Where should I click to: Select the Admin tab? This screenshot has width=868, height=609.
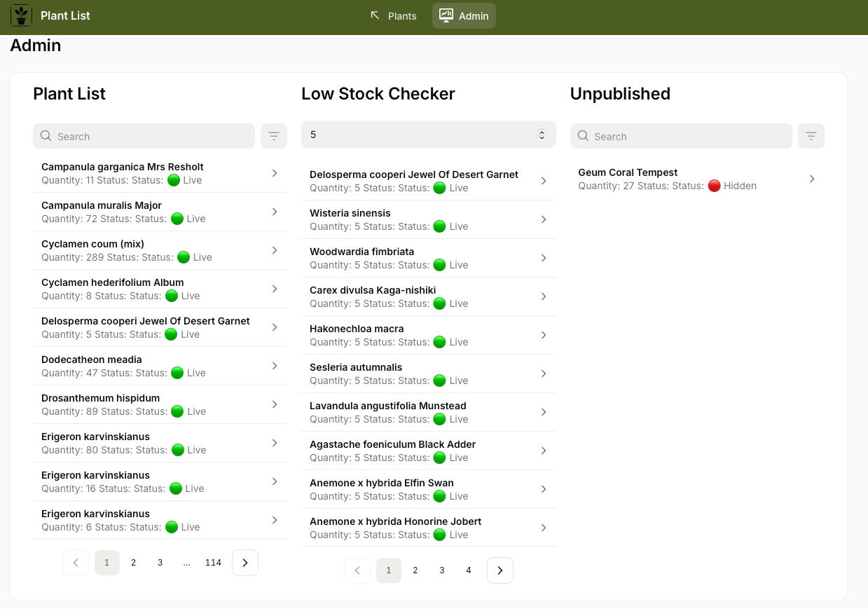pos(464,15)
